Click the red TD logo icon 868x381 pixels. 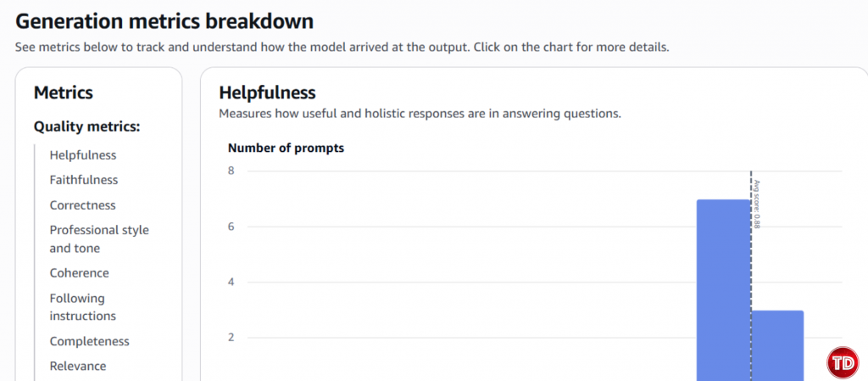click(843, 362)
